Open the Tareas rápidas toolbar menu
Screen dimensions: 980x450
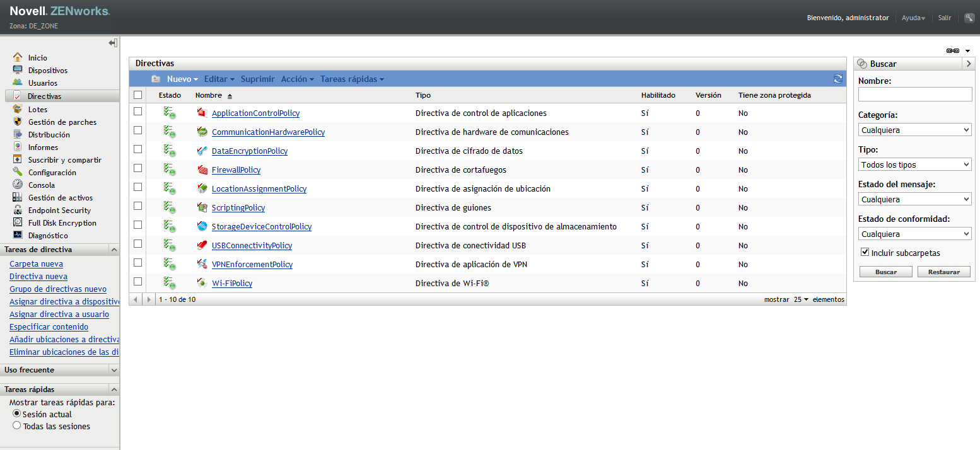(352, 79)
